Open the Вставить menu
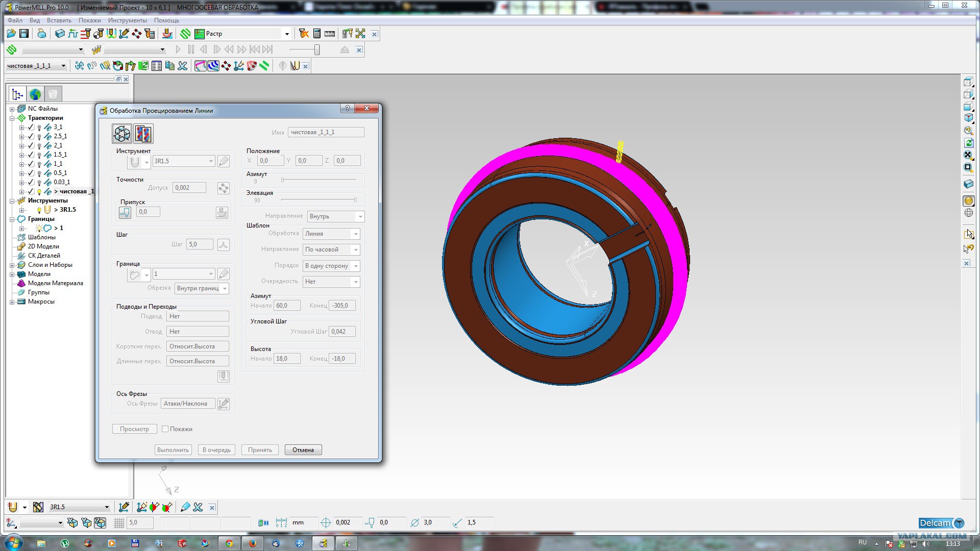Viewport: 980px width, 551px height. tap(59, 20)
